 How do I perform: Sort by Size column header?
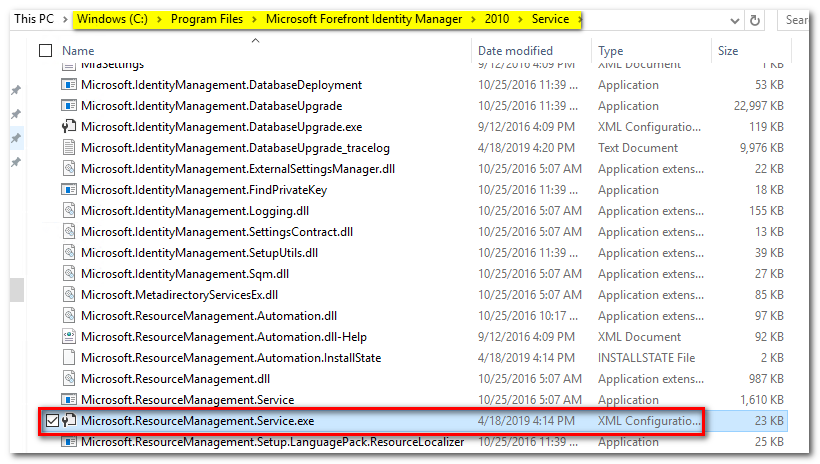(727, 51)
